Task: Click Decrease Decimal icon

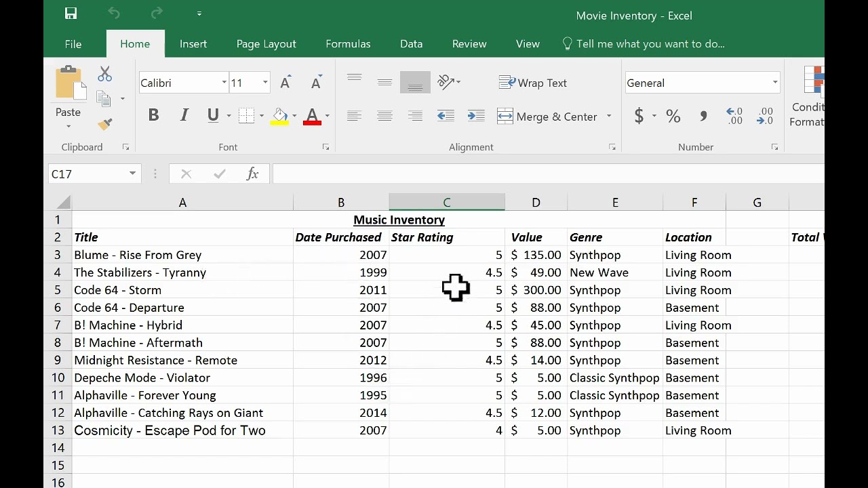Action: click(x=766, y=116)
